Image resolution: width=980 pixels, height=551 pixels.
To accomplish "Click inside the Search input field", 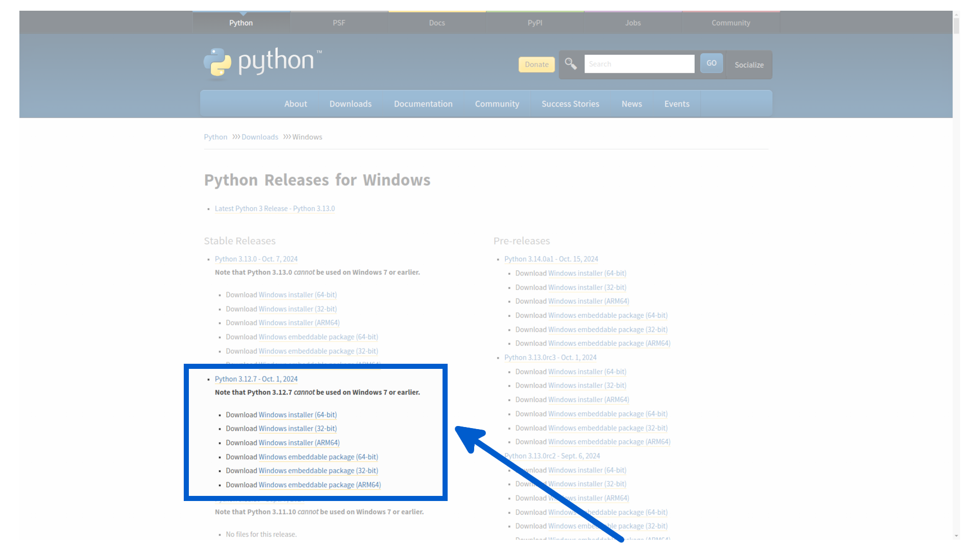I will click(x=639, y=64).
